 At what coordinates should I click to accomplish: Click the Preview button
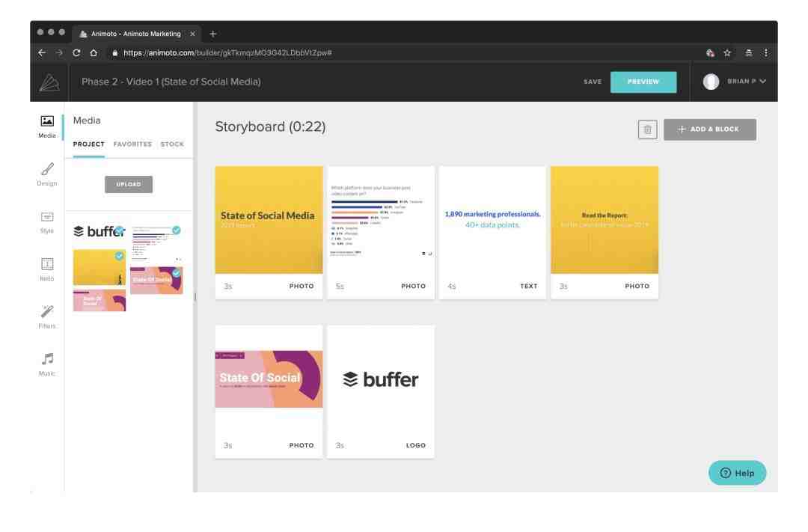pyautogui.click(x=643, y=82)
